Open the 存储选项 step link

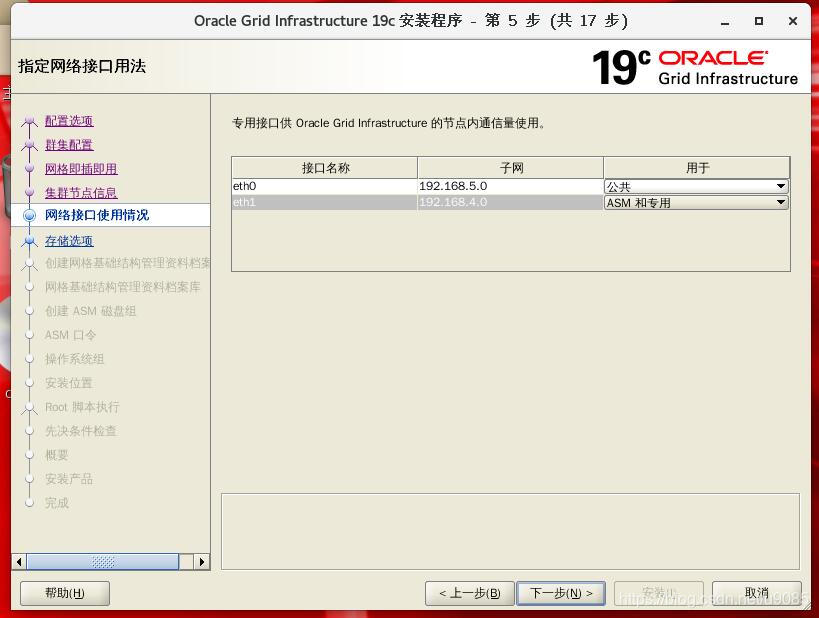coord(69,241)
